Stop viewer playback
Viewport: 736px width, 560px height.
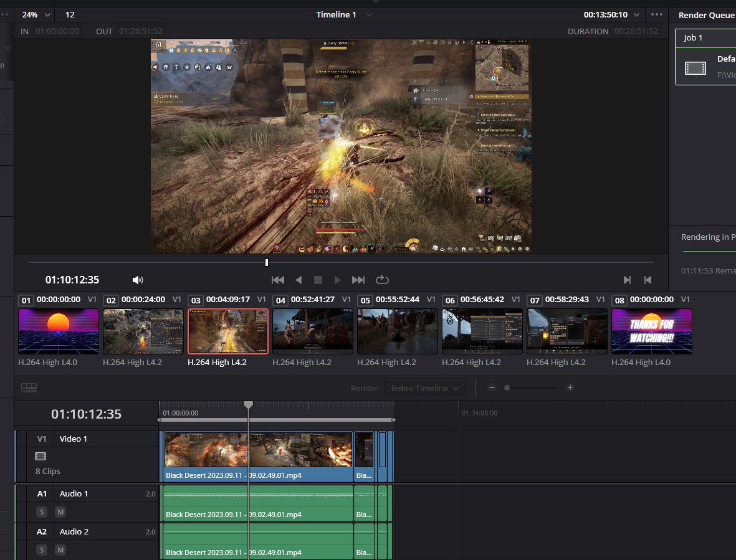point(318,280)
